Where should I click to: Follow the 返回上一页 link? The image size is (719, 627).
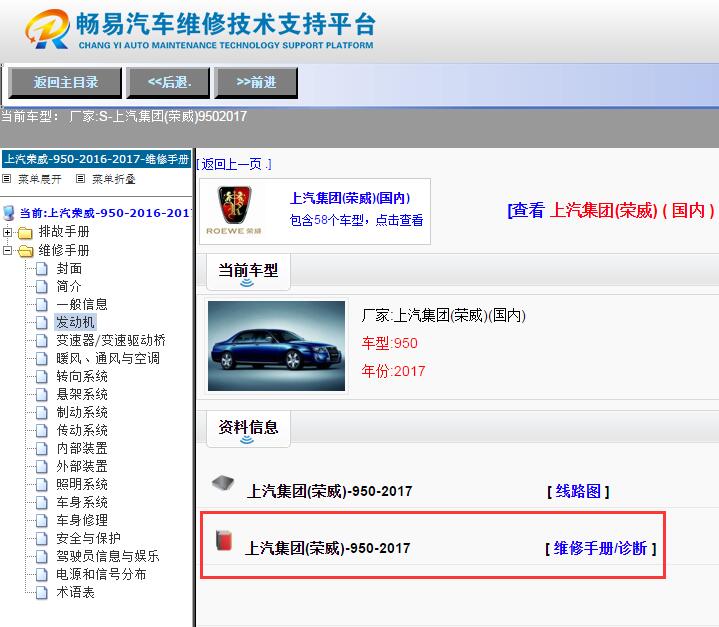[234, 164]
